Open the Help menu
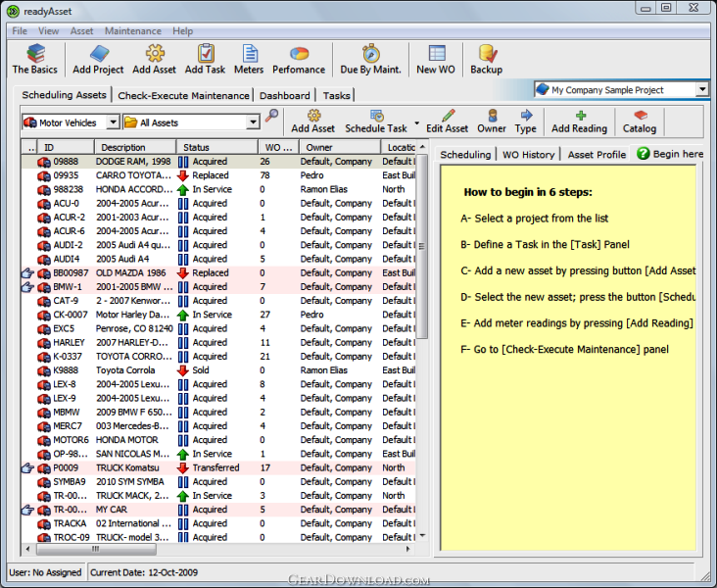717x588 pixels. pos(183,31)
